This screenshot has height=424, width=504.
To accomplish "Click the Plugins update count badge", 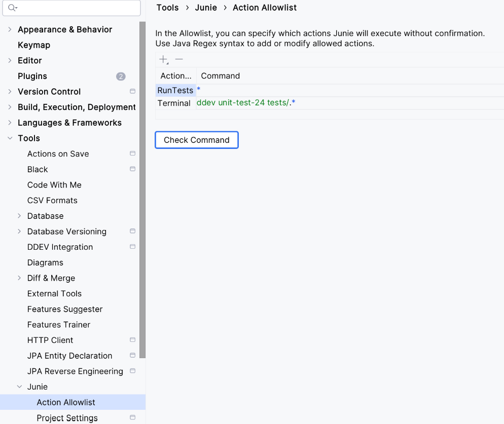I will (121, 76).
